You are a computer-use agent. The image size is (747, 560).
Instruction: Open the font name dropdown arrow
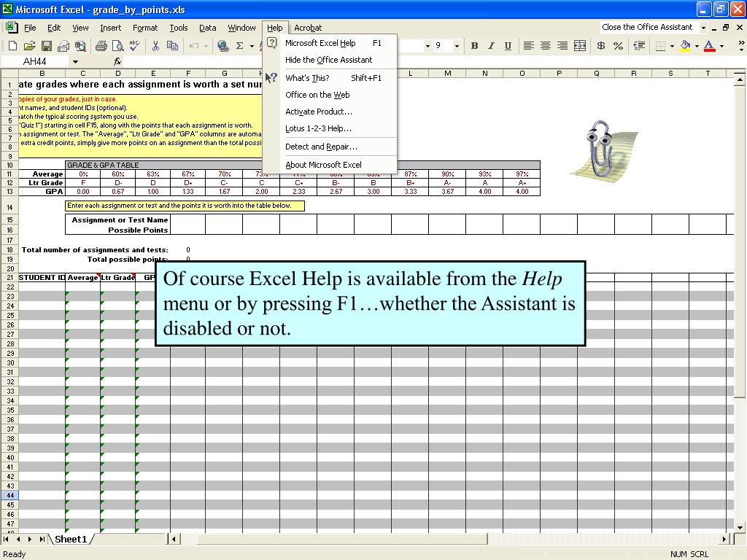coord(427,46)
